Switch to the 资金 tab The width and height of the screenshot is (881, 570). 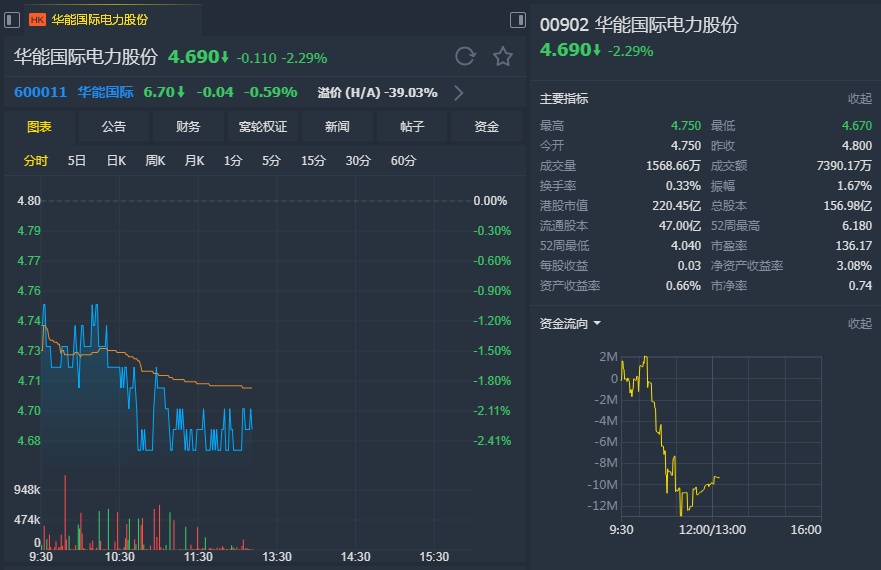pyautogui.click(x=487, y=126)
